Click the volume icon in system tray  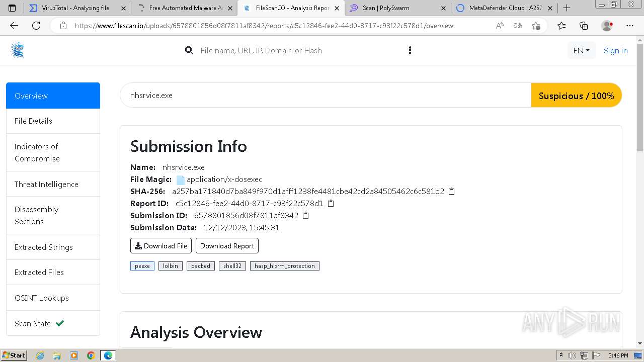[572, 355]
